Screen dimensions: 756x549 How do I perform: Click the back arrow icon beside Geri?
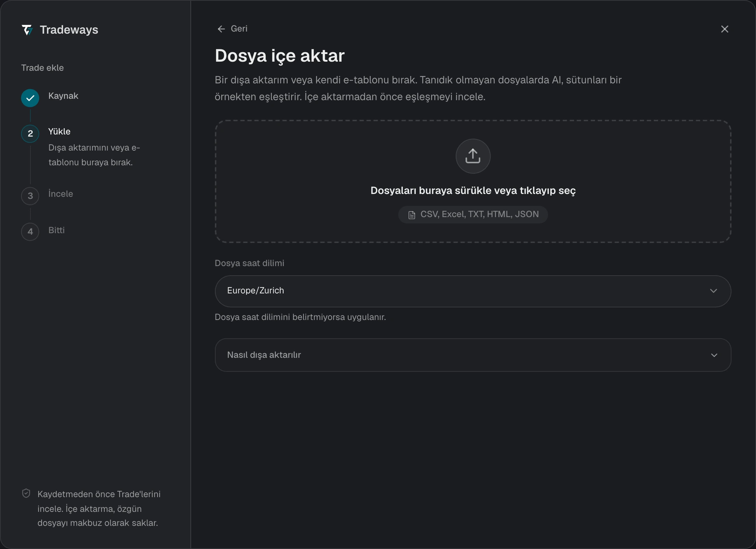tap(221, 29)
